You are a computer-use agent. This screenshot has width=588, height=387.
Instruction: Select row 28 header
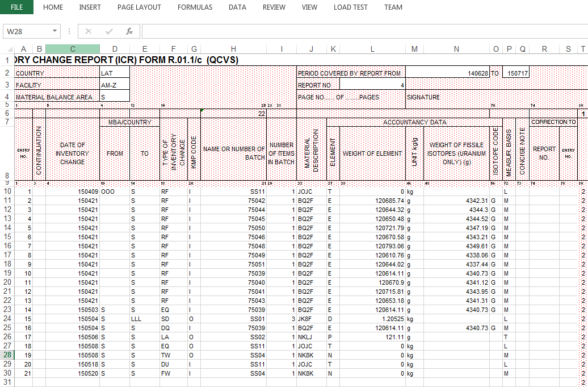coord(7,355)
